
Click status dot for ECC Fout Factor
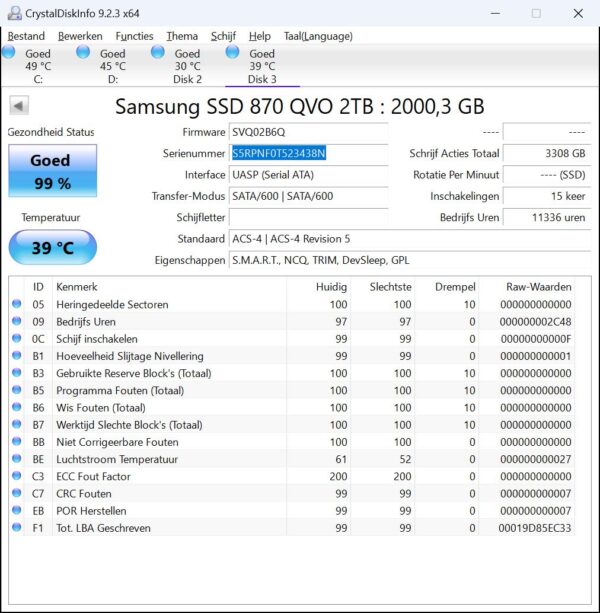coord(16,476)
